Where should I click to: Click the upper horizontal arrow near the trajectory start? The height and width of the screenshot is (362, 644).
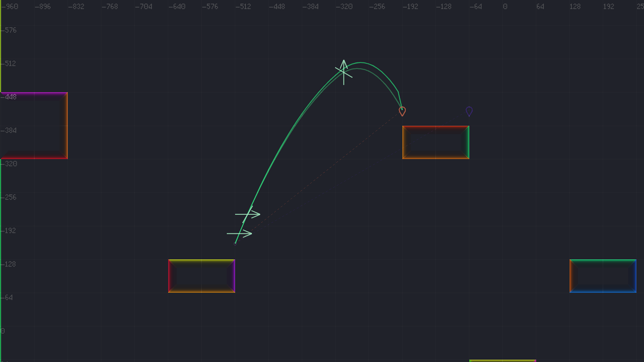pos(248,214)
